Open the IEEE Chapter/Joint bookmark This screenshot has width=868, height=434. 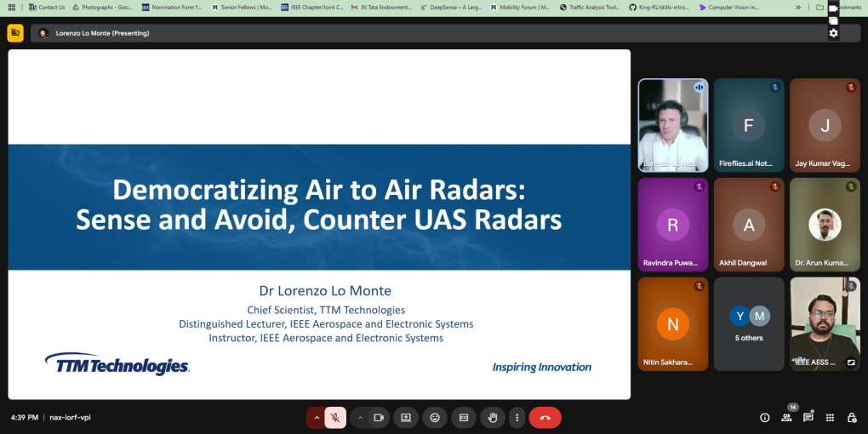pyautogui.click(x=312, y=7)
